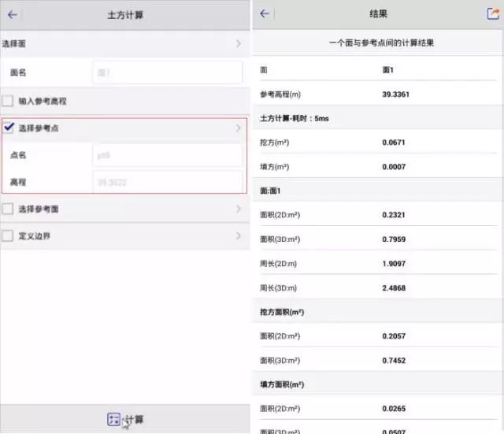Image resolution: width=504 pixels, height=434 pixels.
Task: Select the value 0.7452
Action: pos(394,361)
